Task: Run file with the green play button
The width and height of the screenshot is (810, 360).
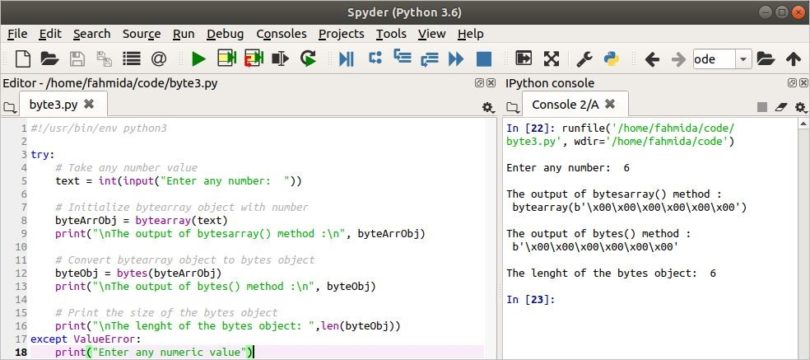Action: coord(198,59)
